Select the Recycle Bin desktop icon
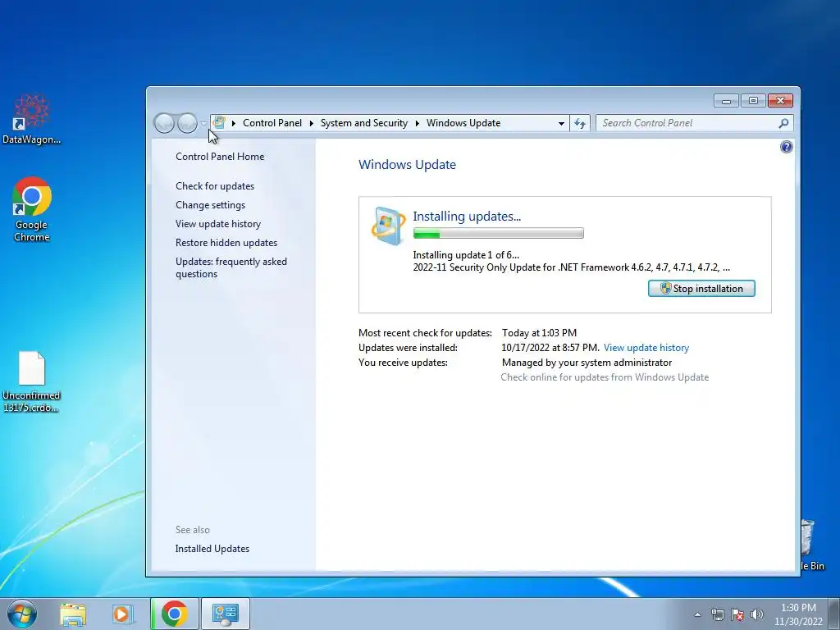Image resolution: width=840 pixels, height=630 pixels. 813,545
